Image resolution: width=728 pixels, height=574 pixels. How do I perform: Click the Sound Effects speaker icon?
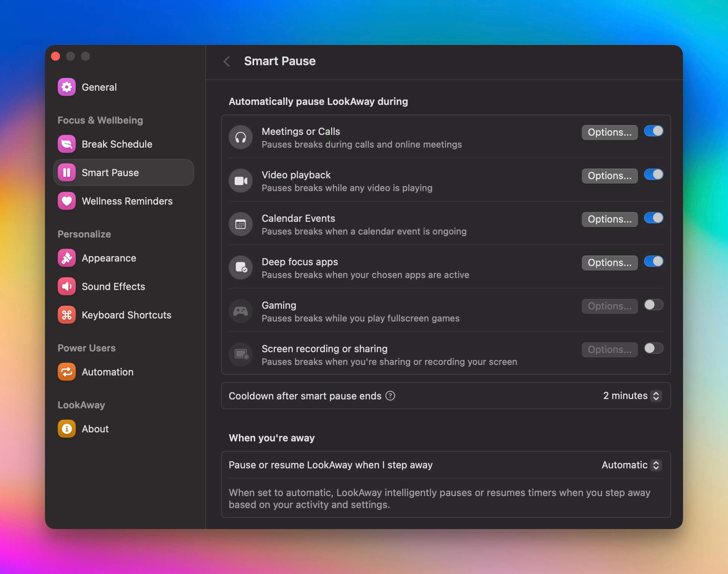pyautogui.click(x=66, y=286)
